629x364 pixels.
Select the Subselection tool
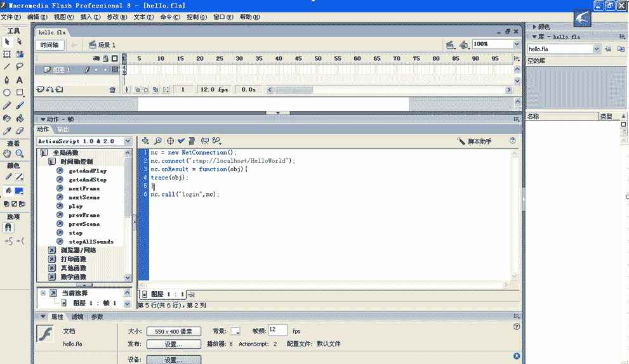tap(19, 42)
